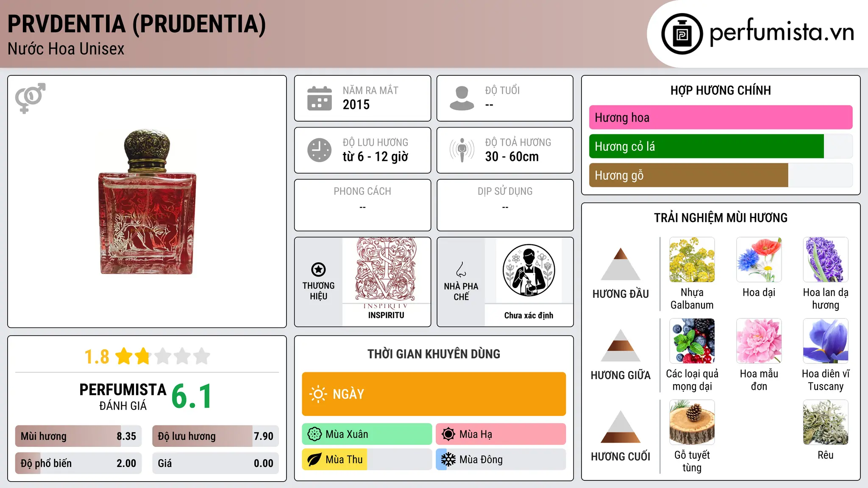Select the Hoa lan dạ hương hyacinth image
This screenshot has height=488, width=868.
826,260
